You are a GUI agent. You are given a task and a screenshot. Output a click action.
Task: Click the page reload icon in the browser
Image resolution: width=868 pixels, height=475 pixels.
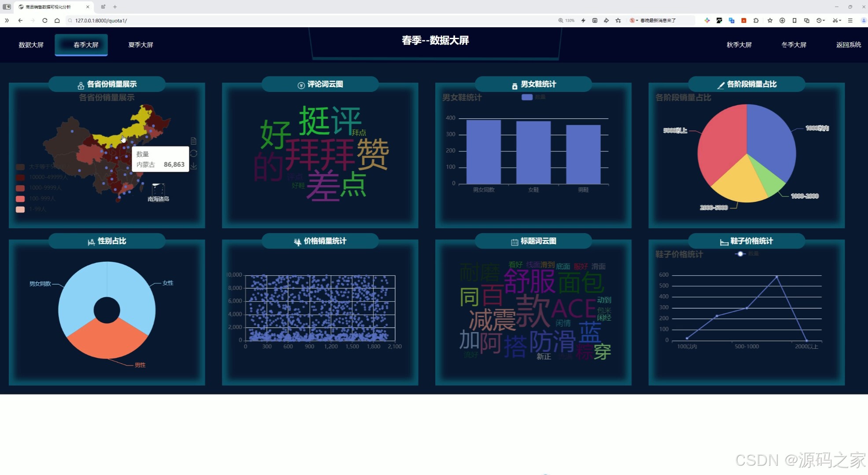point(45,20)
